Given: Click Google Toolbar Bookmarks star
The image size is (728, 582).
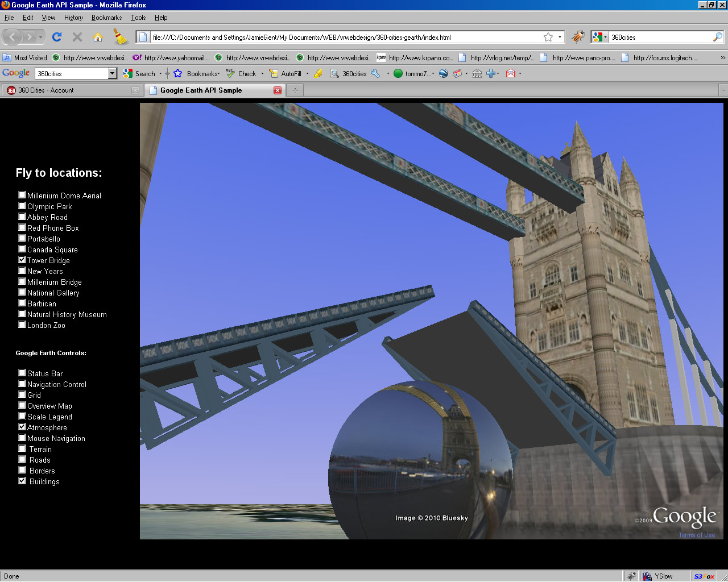Looking at the screenshot, I should [178, 73].
